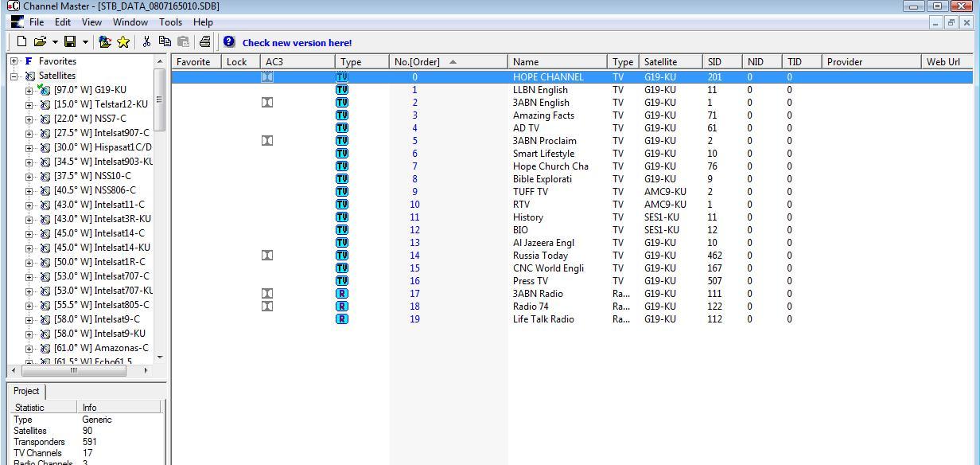The width and height of the screenshot is (980, 465).
Task: Toggle AC3 flag on Russia Today row
Action: pyautogui.click(x=267, y=256)
